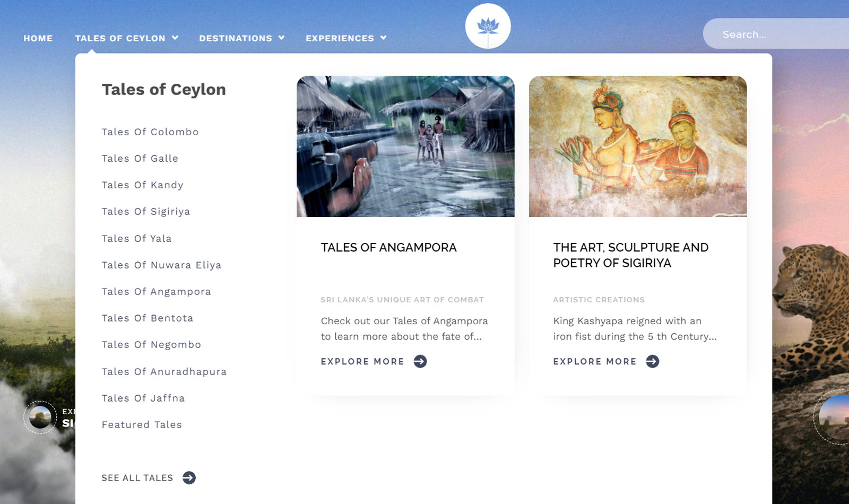Screen dimensions: 849x504
Task: Click the circular slide thumbnail at right edge
Action: (834, 417)
